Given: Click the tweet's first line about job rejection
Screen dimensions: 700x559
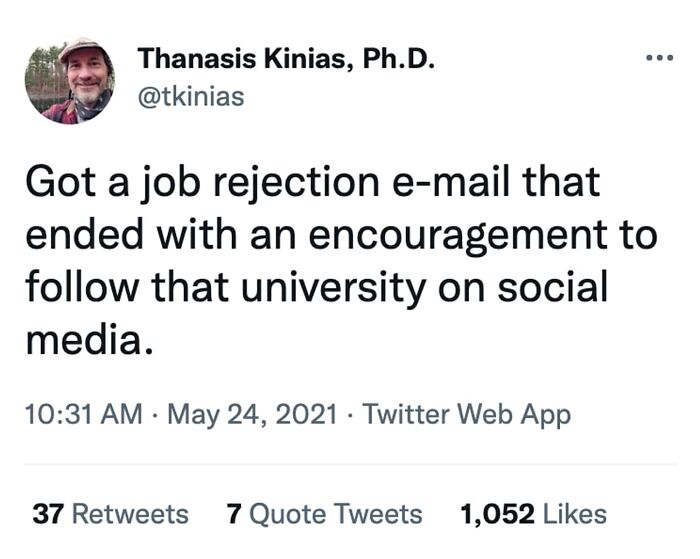Looking at the screenshot, I should click(312, 183).
